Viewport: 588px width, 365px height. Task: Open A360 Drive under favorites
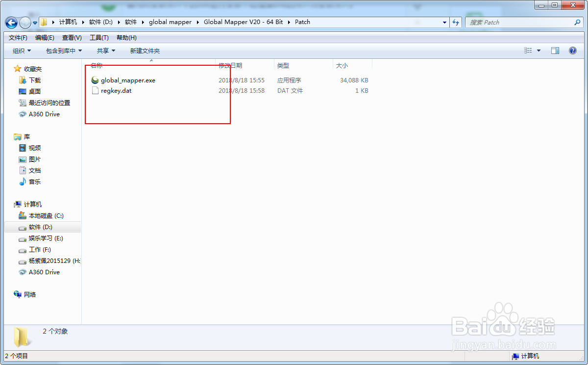44,114
